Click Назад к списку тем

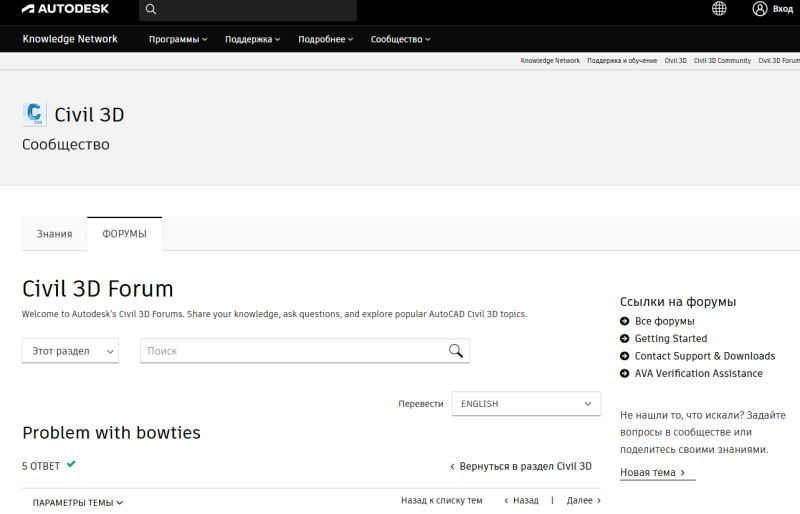[441, 500]
